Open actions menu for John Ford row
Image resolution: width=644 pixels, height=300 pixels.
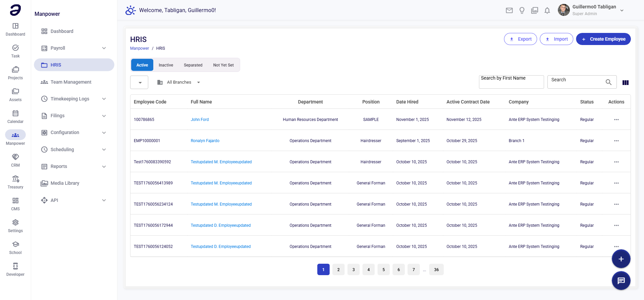616,120
